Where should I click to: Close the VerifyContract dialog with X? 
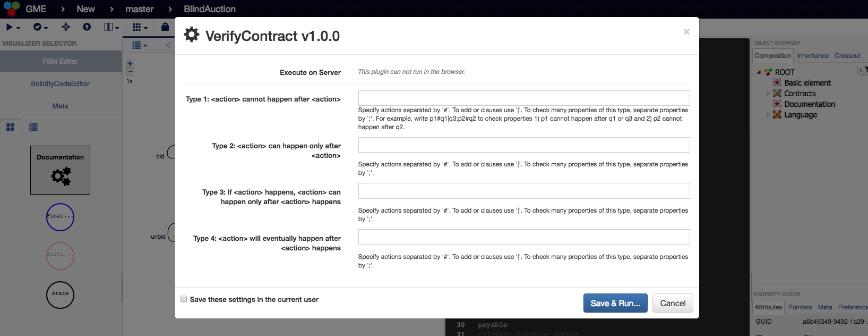pyautogui.click(x=686, y=32)
